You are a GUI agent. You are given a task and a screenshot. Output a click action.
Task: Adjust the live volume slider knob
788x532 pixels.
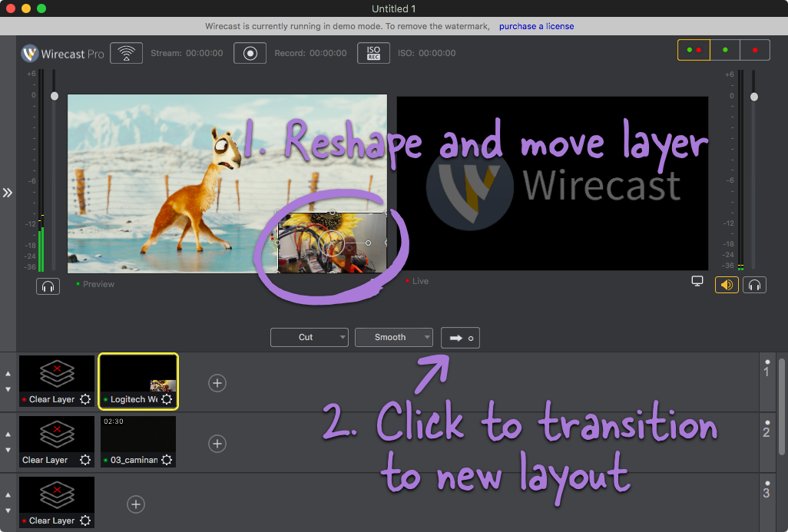point(754,97)
